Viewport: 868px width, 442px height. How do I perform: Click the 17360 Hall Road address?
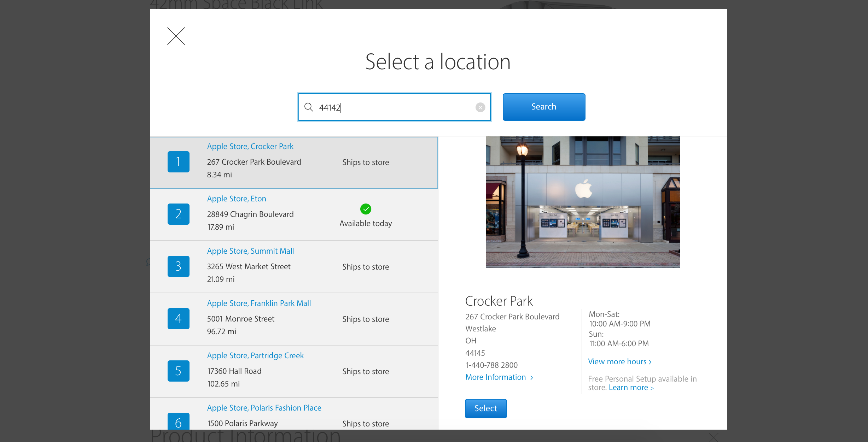click(x=234, y=371)
